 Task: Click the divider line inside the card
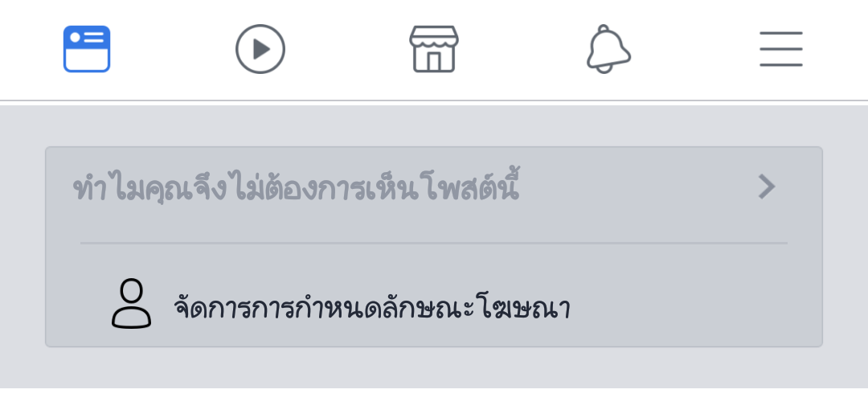click(434, 243)
